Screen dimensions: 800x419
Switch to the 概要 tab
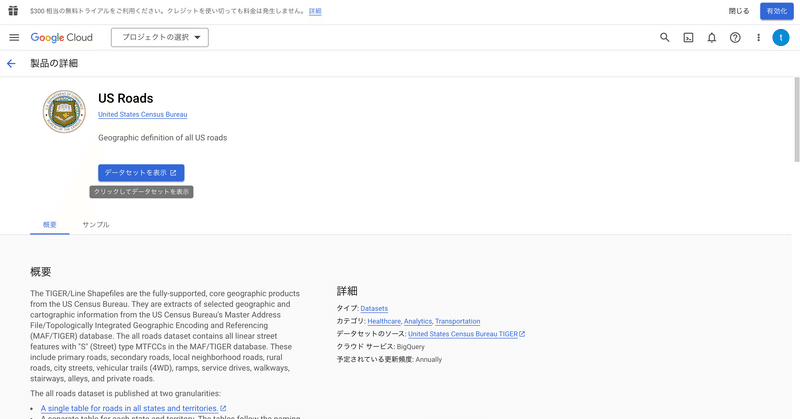click(49, 225)
